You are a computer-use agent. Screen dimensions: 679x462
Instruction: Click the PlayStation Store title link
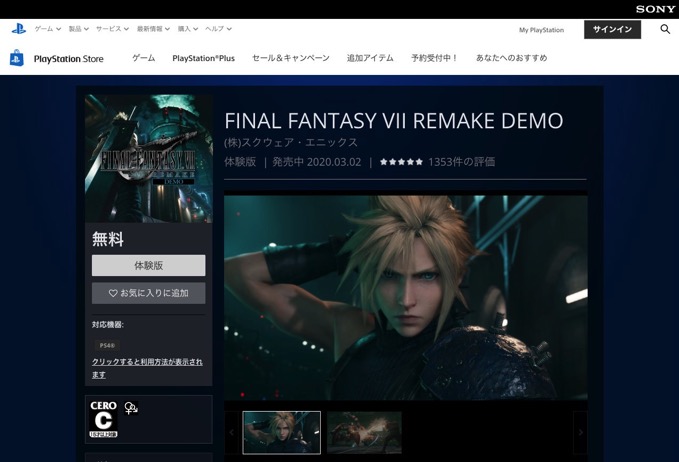point(68,59)
